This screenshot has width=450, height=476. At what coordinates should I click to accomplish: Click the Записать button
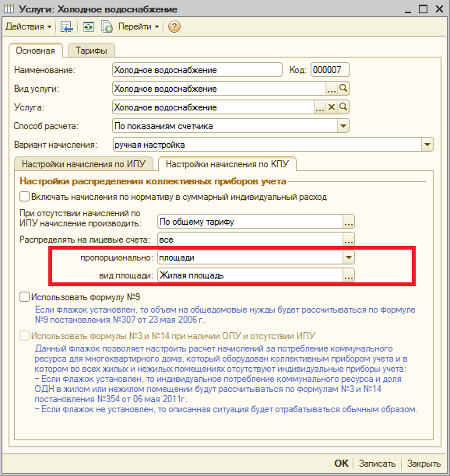click(377, 464)
